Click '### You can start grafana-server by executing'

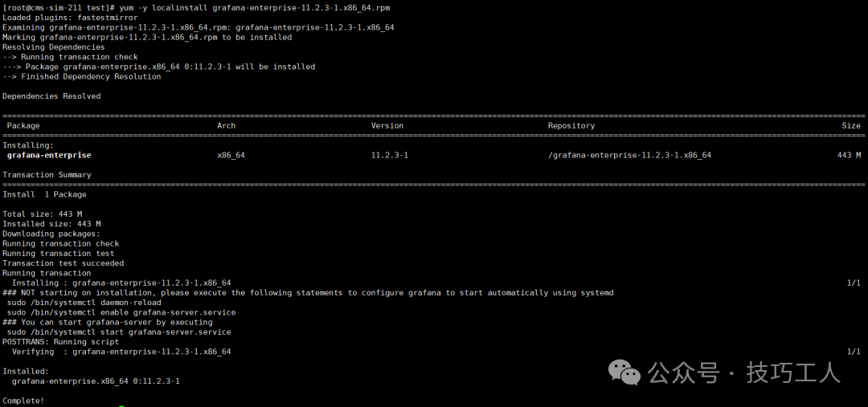click(108, 323)
